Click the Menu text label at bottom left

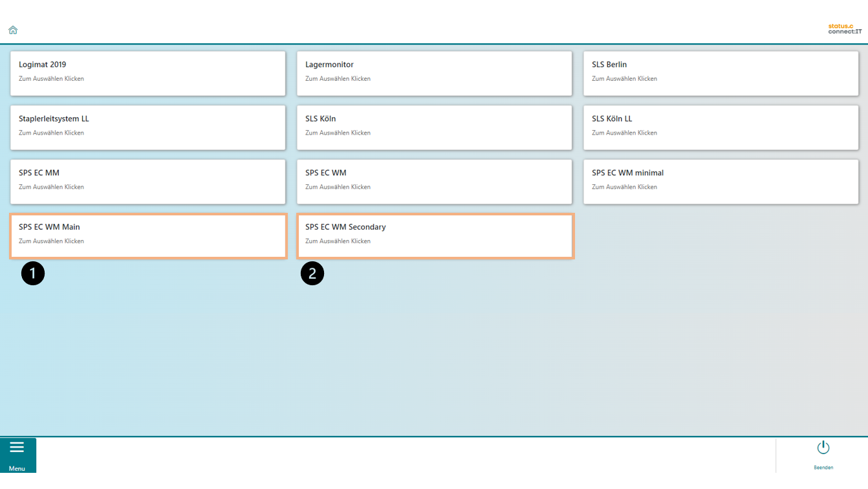pyautogui.click(x=17, y=468)
